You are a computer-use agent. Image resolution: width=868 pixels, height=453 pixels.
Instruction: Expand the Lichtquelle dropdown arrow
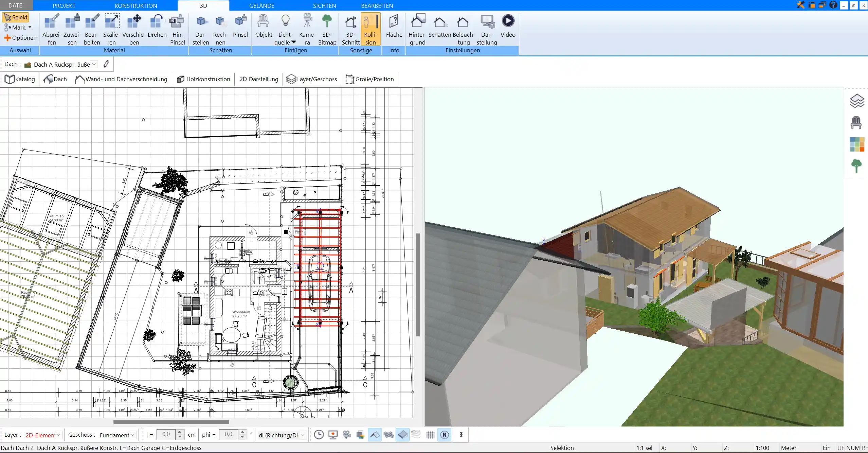pyautogui.click(x=294, y=42)
